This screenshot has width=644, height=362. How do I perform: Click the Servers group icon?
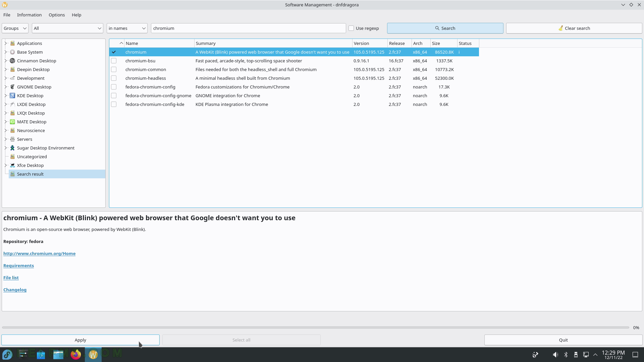click(12, 139)
